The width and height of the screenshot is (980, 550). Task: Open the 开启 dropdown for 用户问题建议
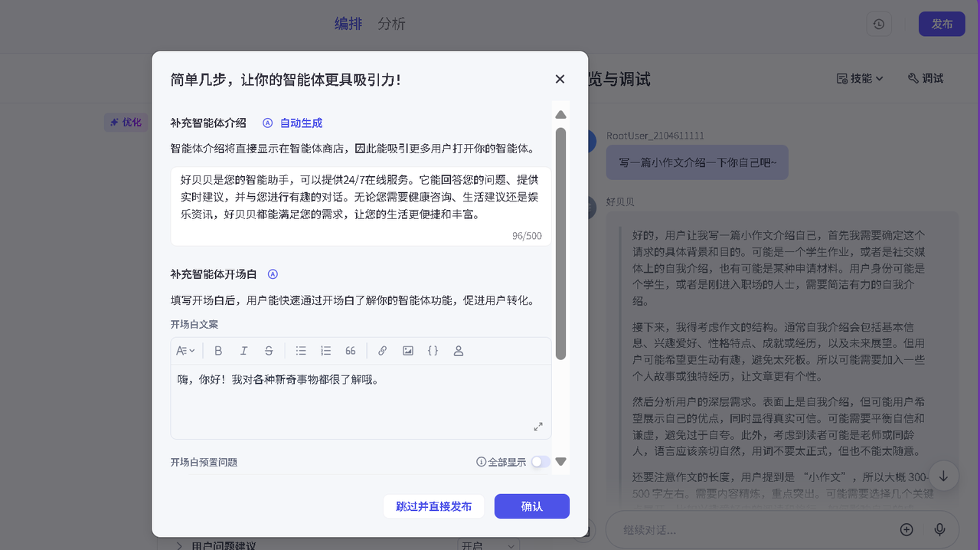(488, 545)
